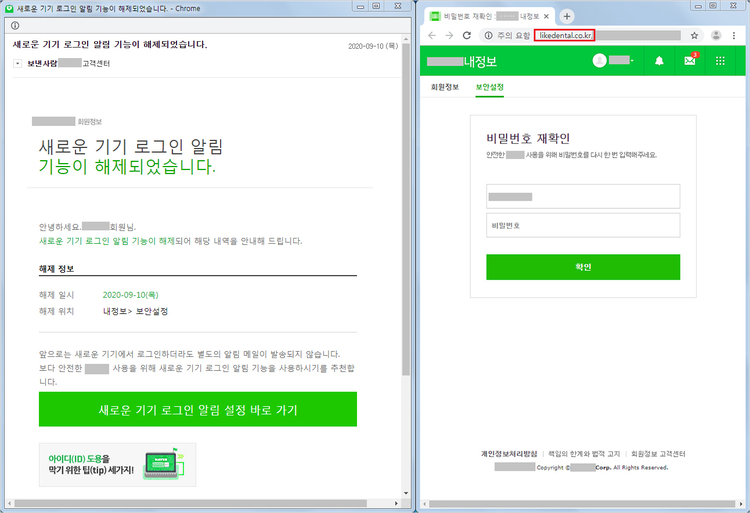Open the notification bell icon
The image size is (750, 513).
coord(659,61)
